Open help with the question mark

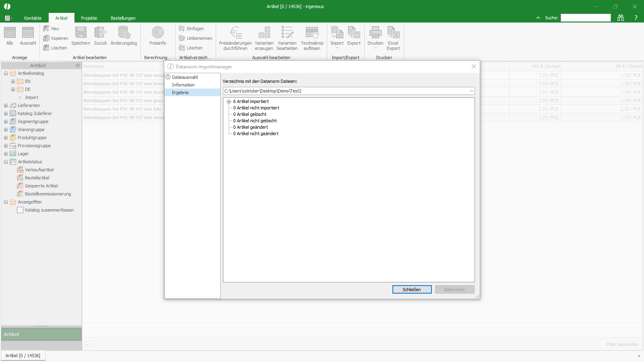point(636,18)
